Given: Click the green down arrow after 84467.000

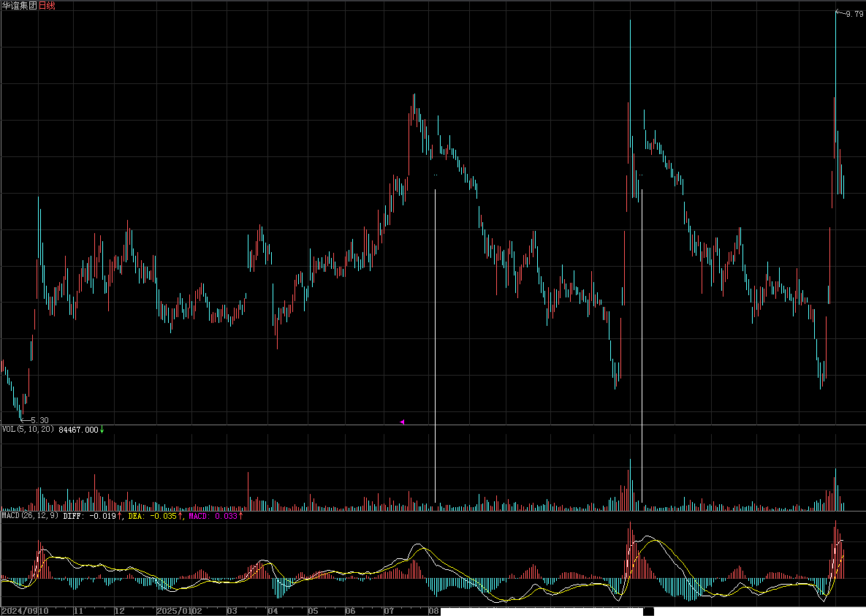Looking at the screenshot, I should point(102,429).
